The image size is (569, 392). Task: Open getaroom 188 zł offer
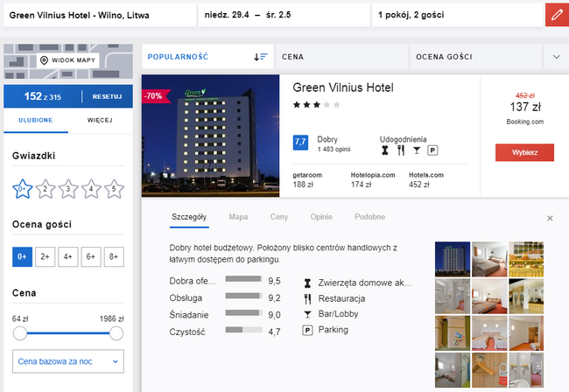click(x=307, y=180)
